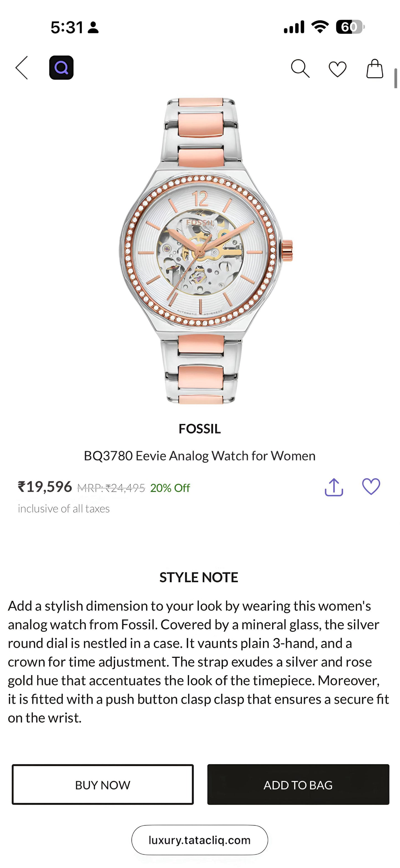
Task: Tap the 5:31 clock in the status bar
Action: pos(67,27)
